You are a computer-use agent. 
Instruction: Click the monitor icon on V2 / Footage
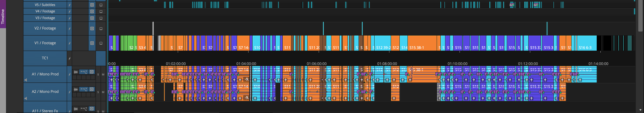[101, 29]
